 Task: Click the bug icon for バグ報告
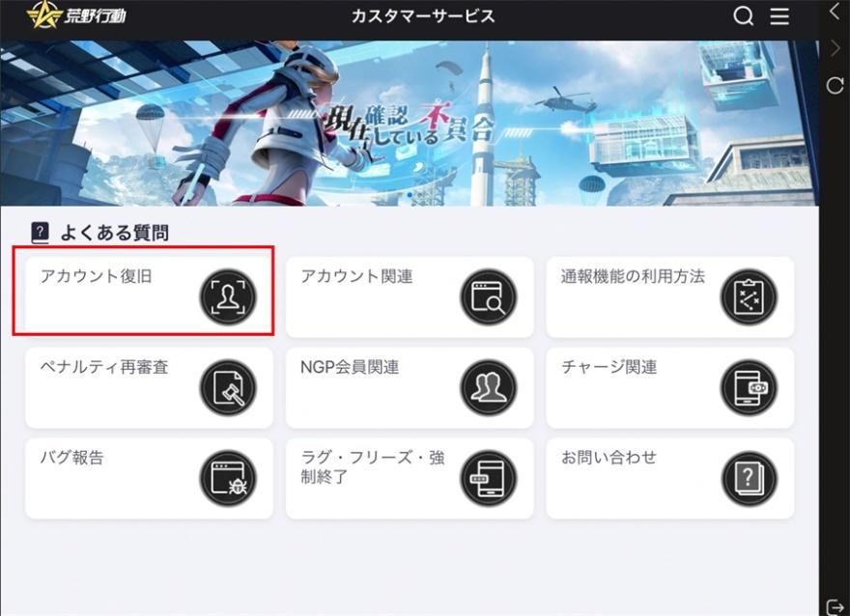[228, 478]
